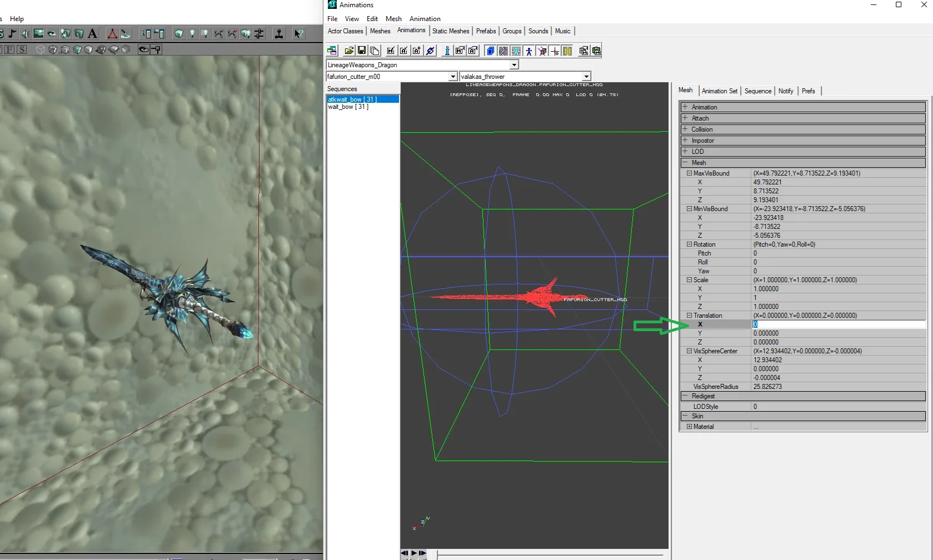The width and height of the screenshot is (933, 560).
Task: Toggle the blue cube view icon
Action: click(490, 51)
